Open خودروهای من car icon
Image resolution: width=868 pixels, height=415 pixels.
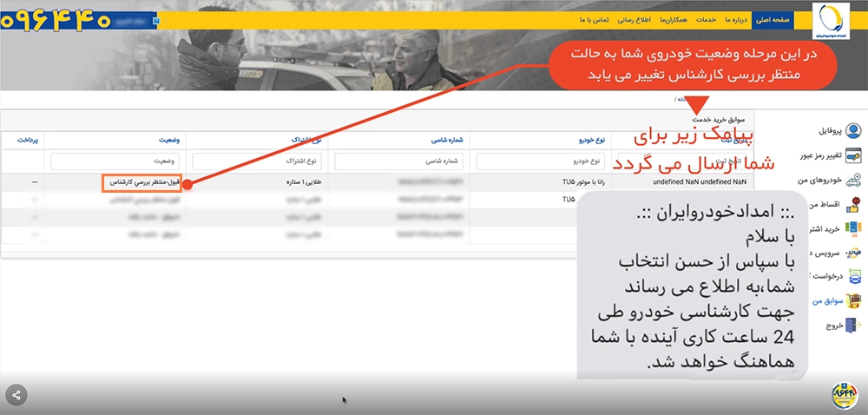[x=853, y=180]
